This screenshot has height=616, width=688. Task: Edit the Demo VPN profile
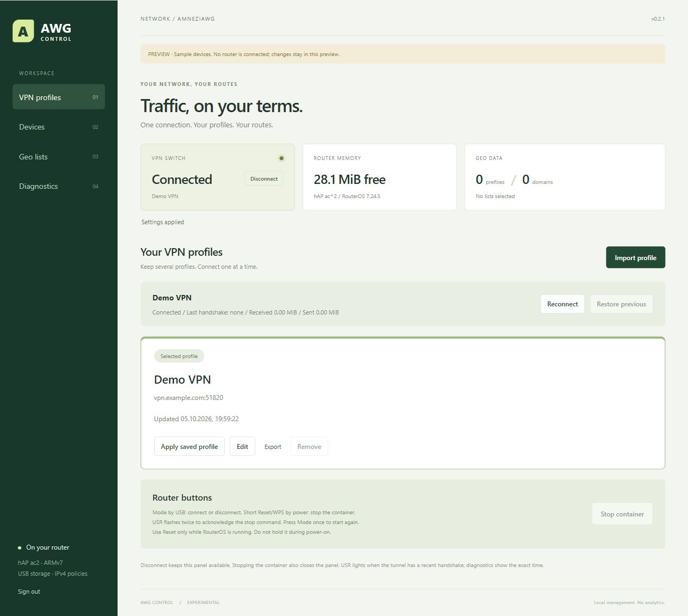coord(242,446)
